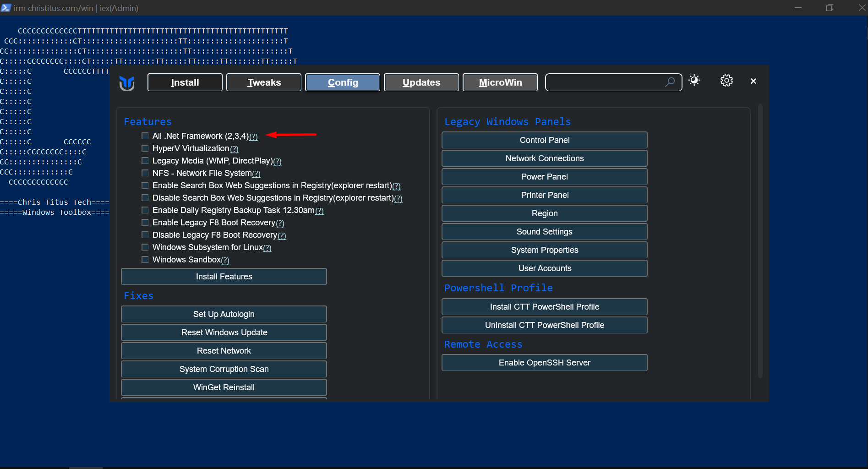The width and height of the screenshot is (868, 469).
Task: Open help (?) for Windows Subsystem for Linux
Action: pyautogui.click(x=267, y=248)
